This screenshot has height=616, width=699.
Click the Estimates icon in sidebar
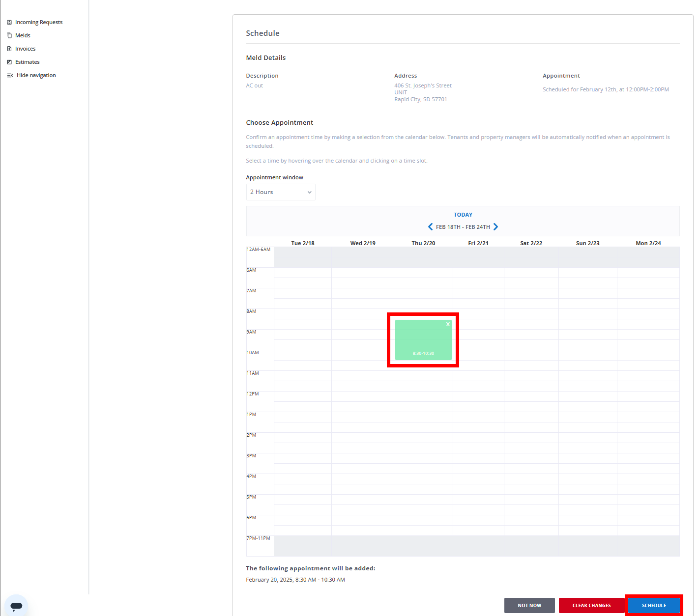(x=9, y=62)
